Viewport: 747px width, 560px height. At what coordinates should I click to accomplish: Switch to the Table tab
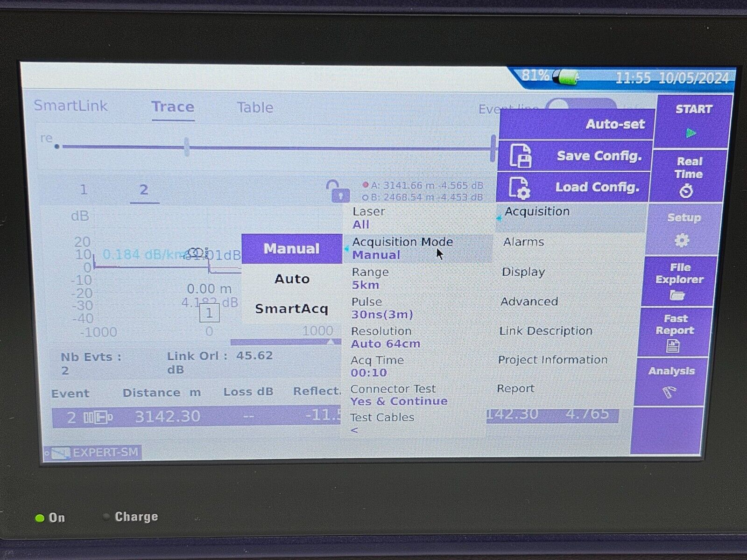(254, 108)
